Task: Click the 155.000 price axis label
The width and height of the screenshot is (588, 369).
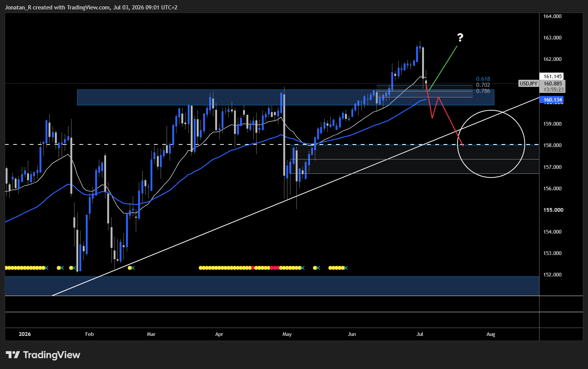Action: pyautogui.click(x=553, y=210)
